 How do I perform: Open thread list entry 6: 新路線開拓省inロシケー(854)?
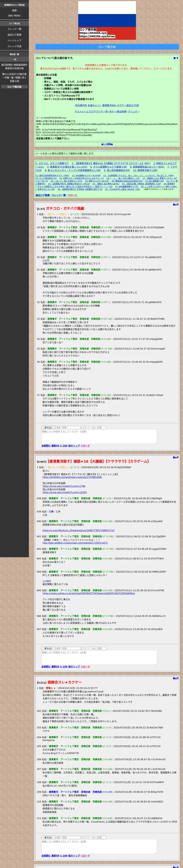(x=147, y=167)
